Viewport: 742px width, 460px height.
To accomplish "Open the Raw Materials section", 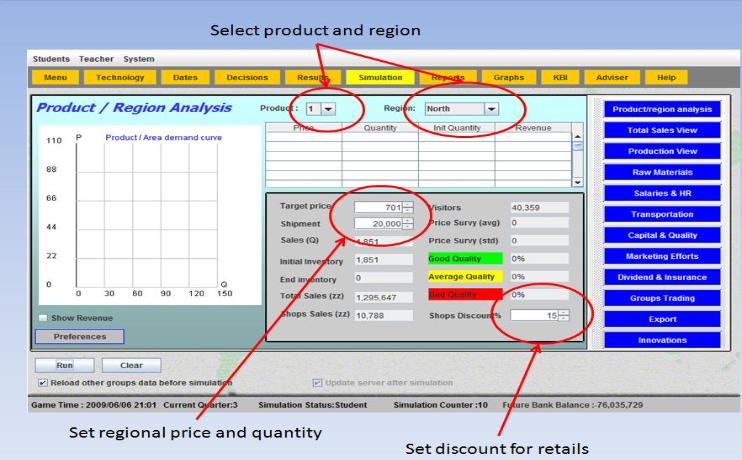I will coord(654,172).
